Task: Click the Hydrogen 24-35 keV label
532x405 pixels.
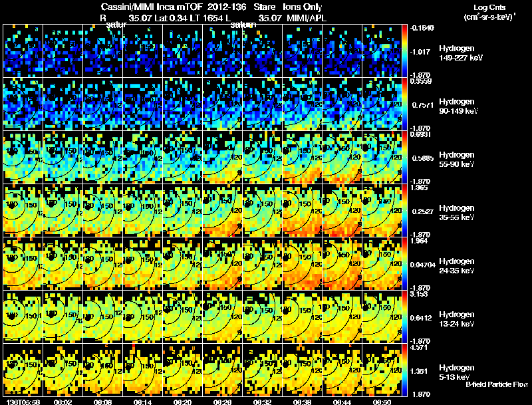Action: coord(457,265)
